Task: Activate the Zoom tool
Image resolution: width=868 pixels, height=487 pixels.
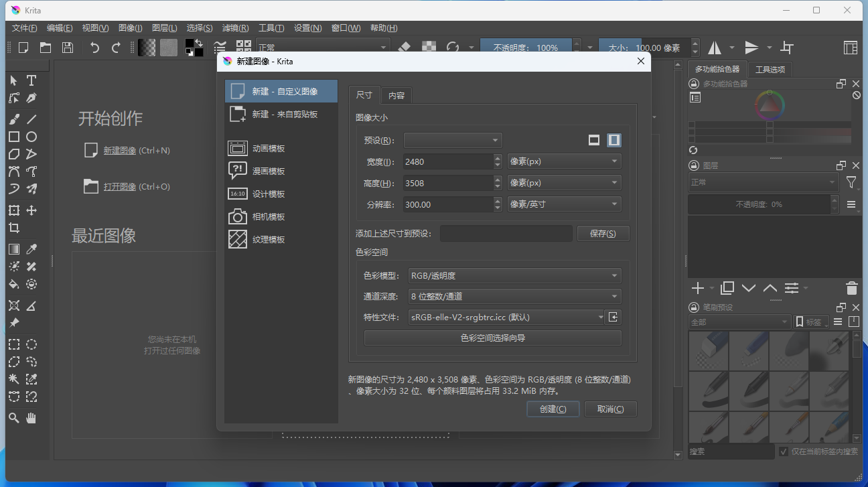Action: (15, 417)
